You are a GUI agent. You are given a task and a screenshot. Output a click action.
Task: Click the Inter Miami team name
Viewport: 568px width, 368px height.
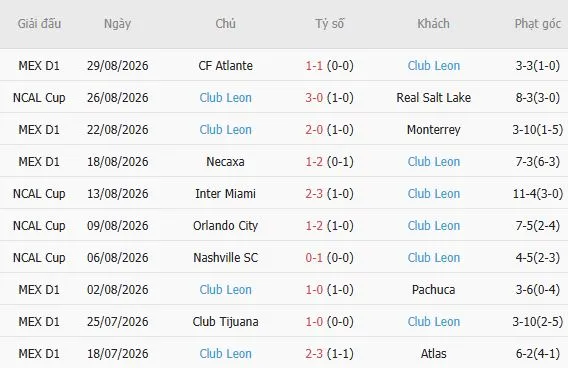(225, 193)
